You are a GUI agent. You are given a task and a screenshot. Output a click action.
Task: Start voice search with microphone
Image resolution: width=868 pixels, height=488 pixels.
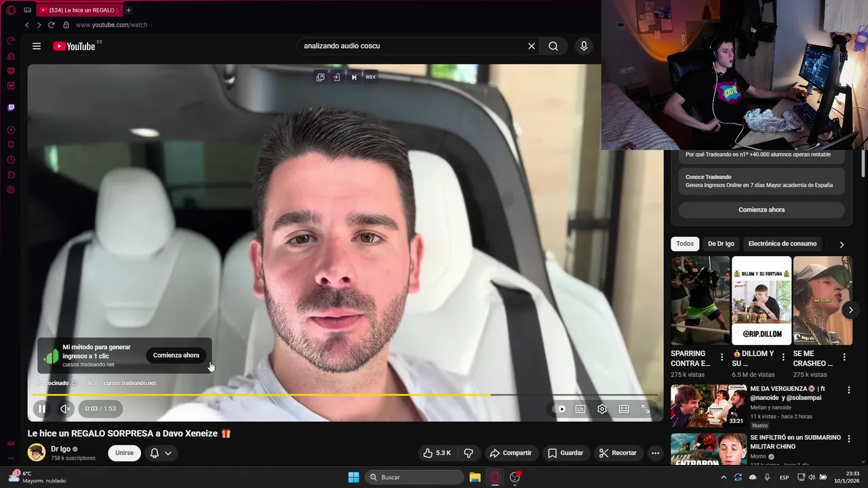point(584,46)
